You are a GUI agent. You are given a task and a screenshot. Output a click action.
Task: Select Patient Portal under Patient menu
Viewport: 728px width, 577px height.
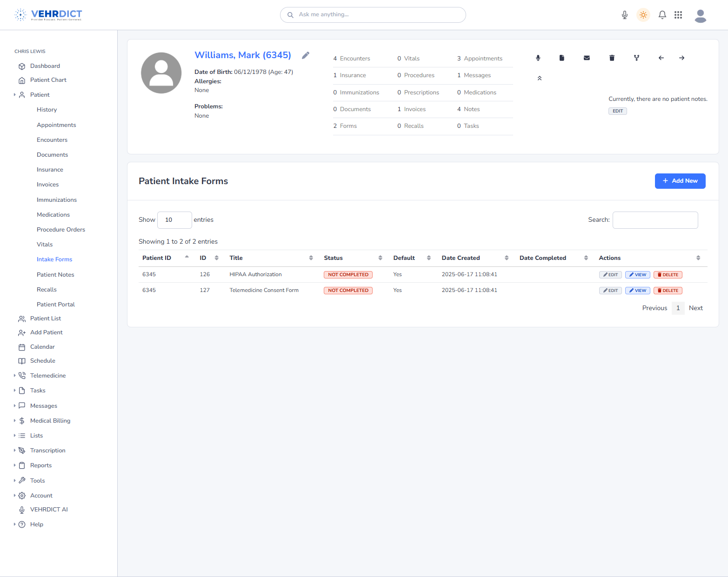56,305
